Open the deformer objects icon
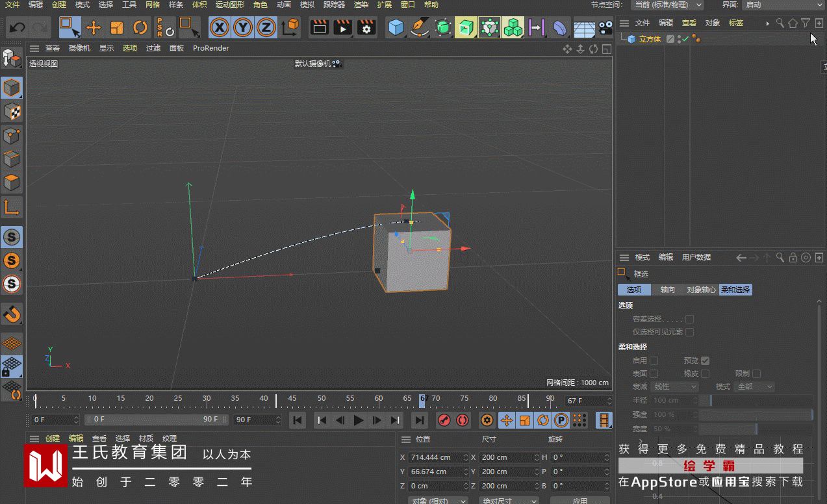 click(559, 27)
